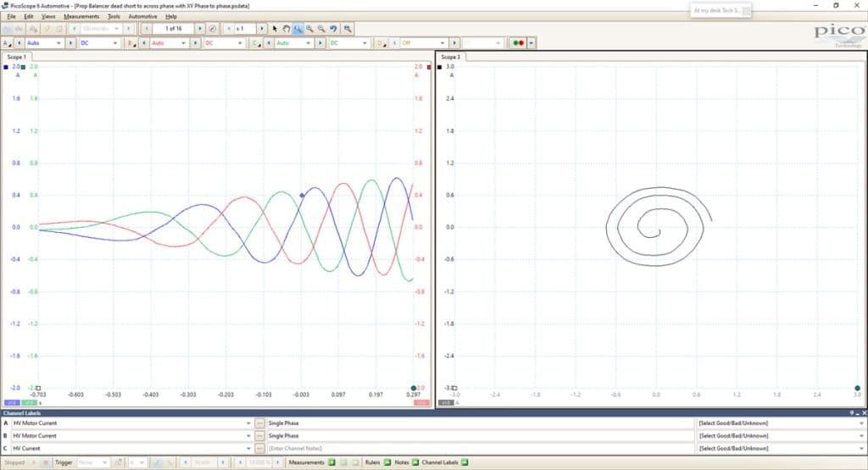
Task: Open the Trigger mode dropdown
Action: pyautogui.click(x=92, y=462)
